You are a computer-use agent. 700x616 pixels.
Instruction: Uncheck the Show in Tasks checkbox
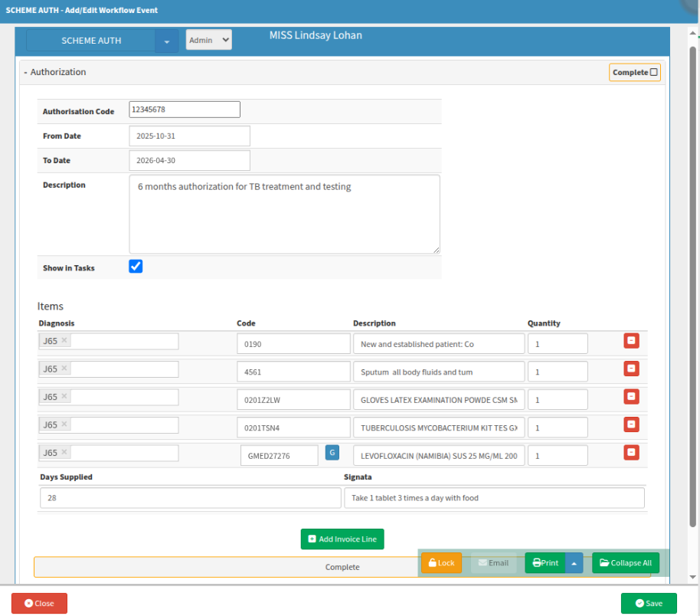pyautogui.click(x=136, y=266)
